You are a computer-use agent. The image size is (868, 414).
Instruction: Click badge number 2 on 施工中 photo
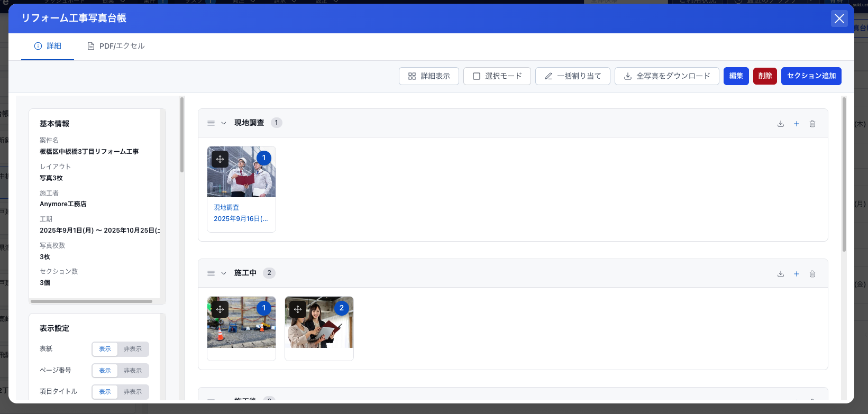coord(342,308)
